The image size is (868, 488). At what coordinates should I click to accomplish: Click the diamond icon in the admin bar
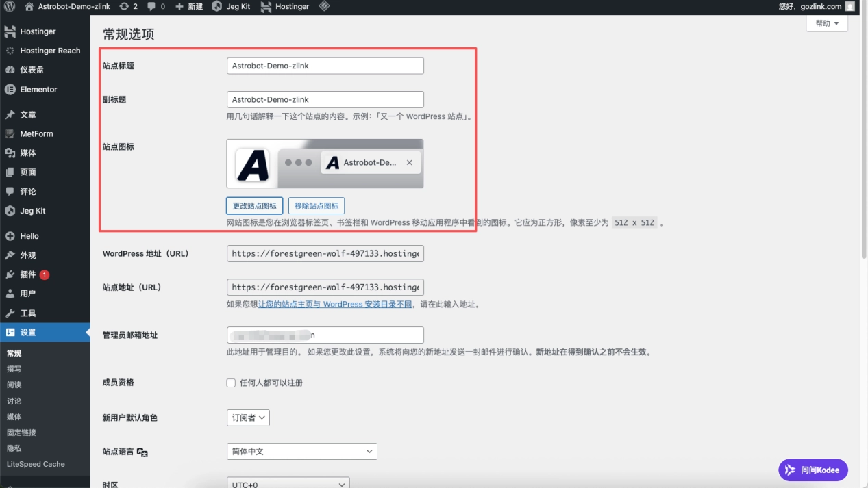pos(324,6)
